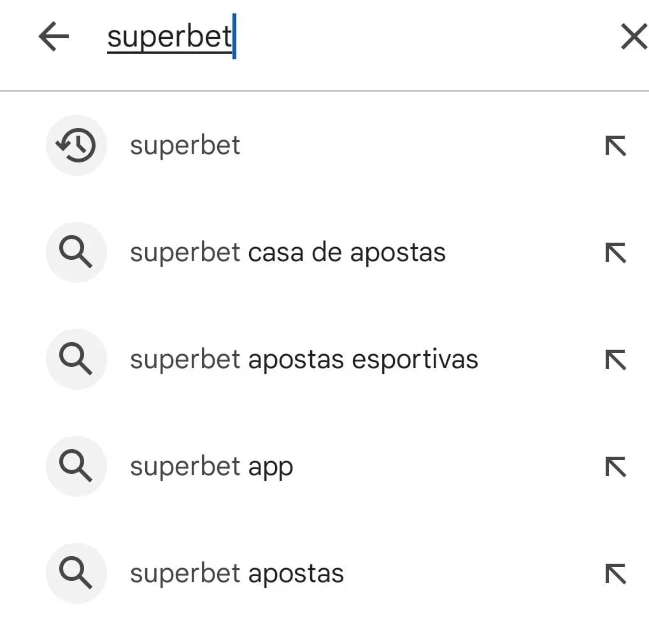This screenshot has width=649, height=644.
Task: Open the superbet app suggestion
Action: pos(211,466)
